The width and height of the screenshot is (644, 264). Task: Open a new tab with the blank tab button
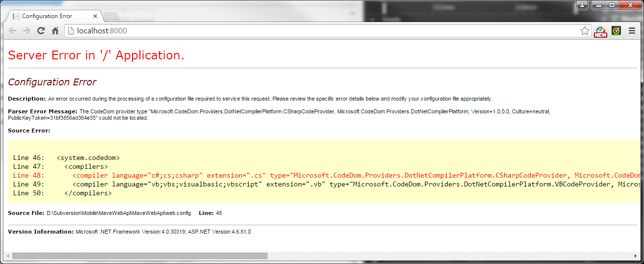pyautogui.click(x=112, y=17)
